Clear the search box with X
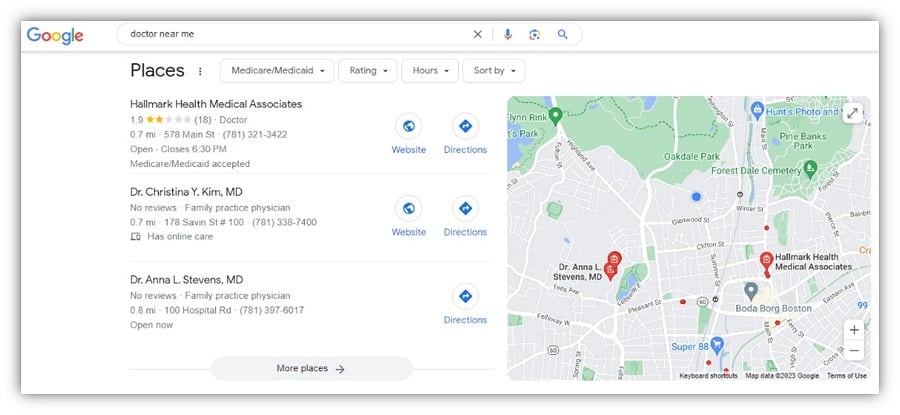Screen dimensions: 900x415 click(x=478, y=34)
